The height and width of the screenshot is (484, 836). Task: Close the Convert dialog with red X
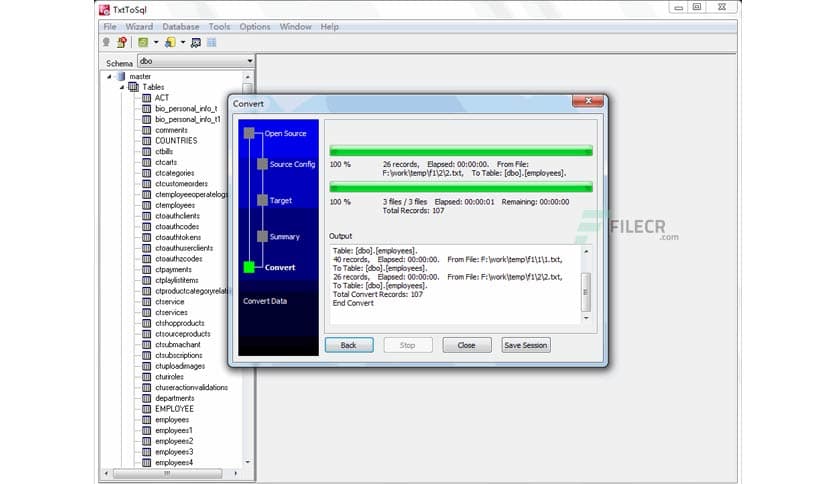tap(588, 101)
